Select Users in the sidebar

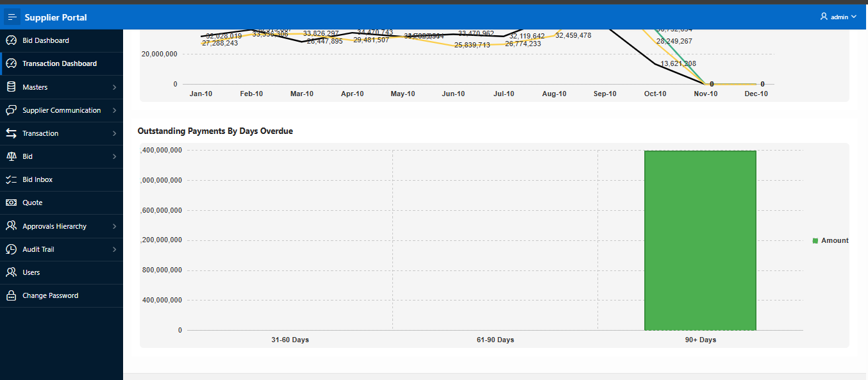(31, 272)
